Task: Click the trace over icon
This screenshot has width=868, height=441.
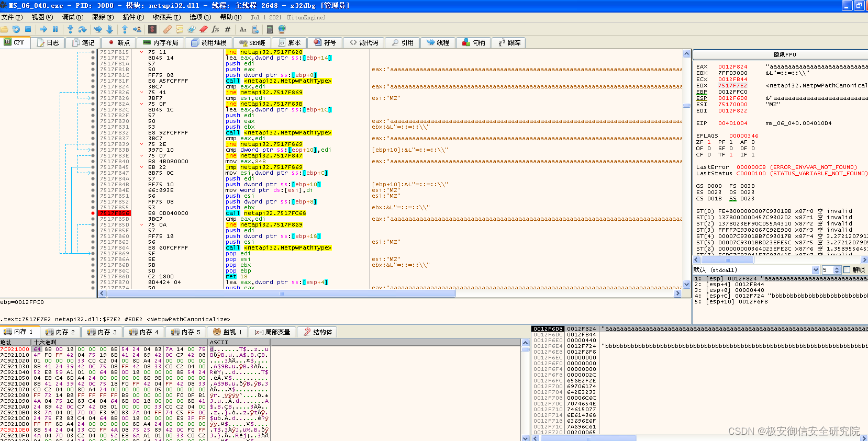Action: [x=109, y=29]
